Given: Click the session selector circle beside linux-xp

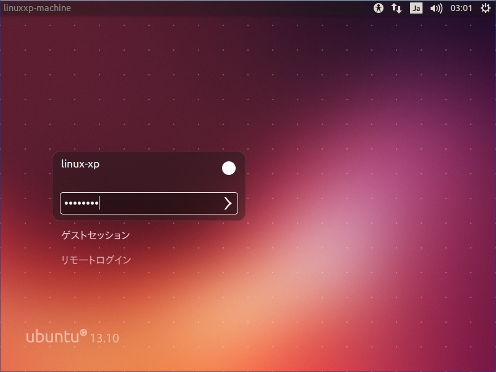Looking at the screenshot, I should pos(229,168).
